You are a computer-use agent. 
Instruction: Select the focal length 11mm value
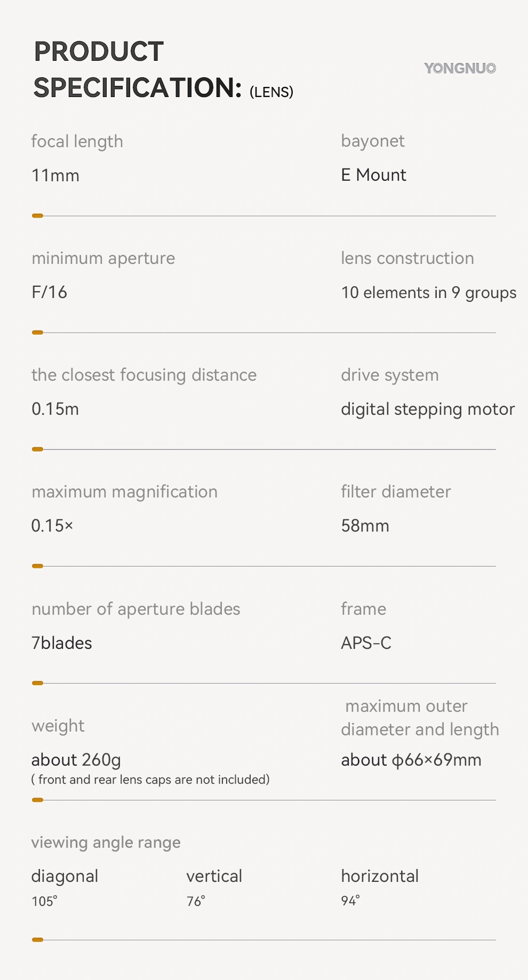point(55,175)
